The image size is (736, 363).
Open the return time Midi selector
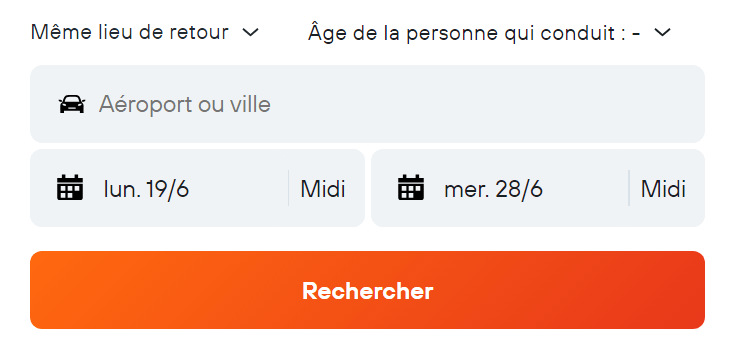click(663, 189)
